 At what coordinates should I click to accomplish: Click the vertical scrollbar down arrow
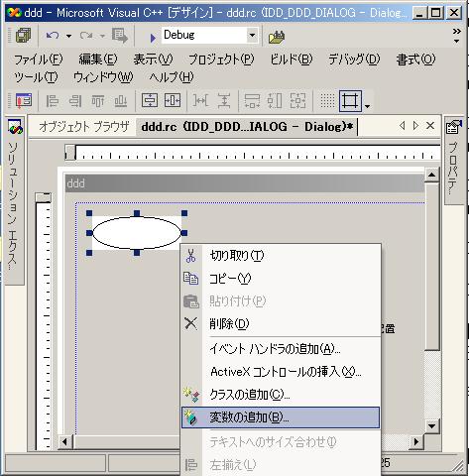pos(431,426)
